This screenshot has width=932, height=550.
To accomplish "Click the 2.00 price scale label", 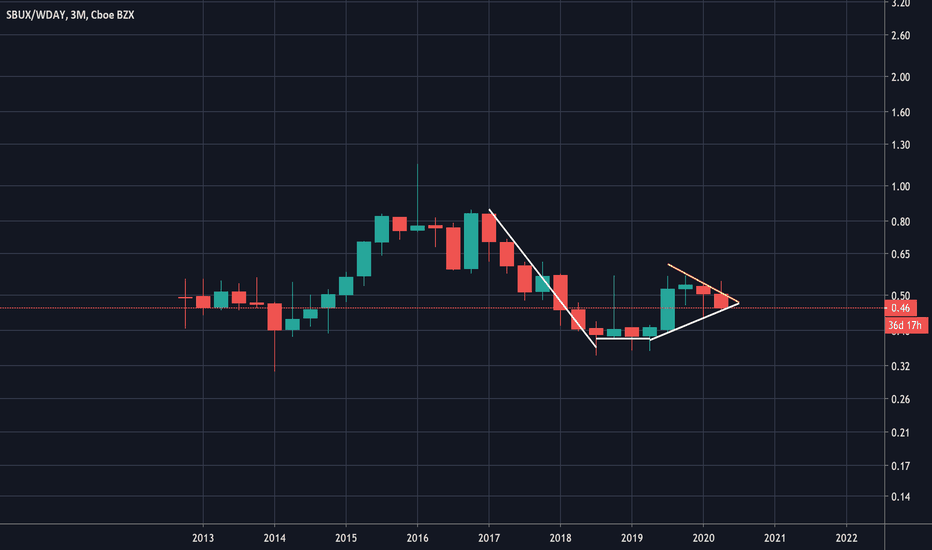I will [x=901, y=77].
